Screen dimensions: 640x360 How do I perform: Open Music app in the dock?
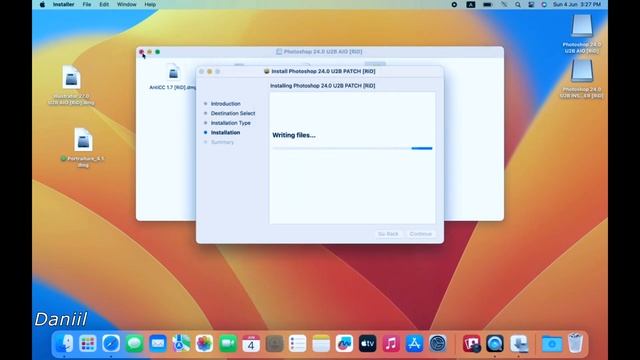click(x=391, y=343)
